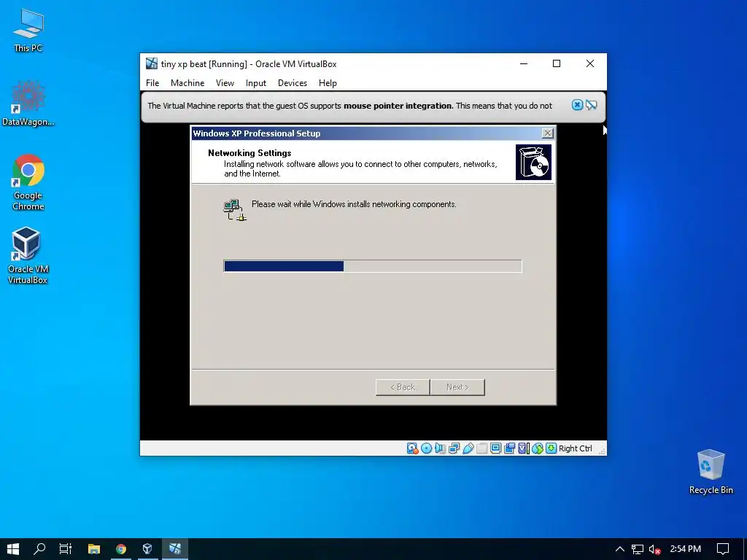Image resolution: width=747 pixels, height=560 pixels.
Task: Select the Oracle VM VirtualBox desktop shortcut
Action: pos(28,256)
